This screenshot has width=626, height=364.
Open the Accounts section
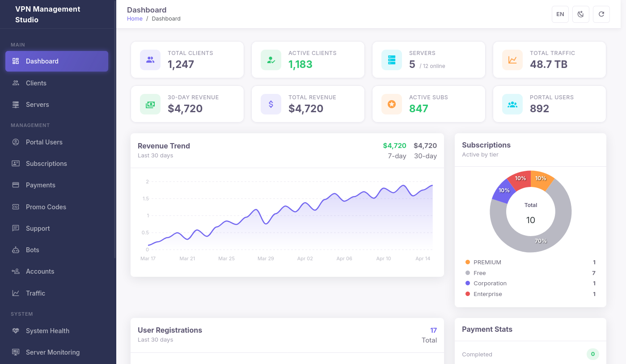point(40,271)
